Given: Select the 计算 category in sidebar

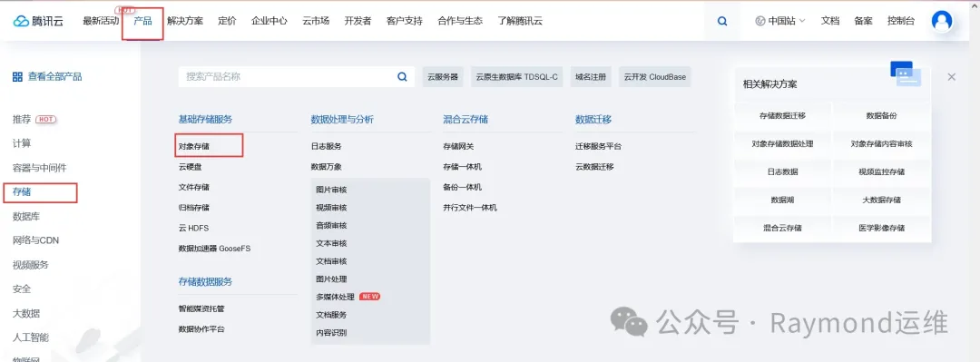Looking at the screenshot, I should pyautogui.click(x=21, y=143).
